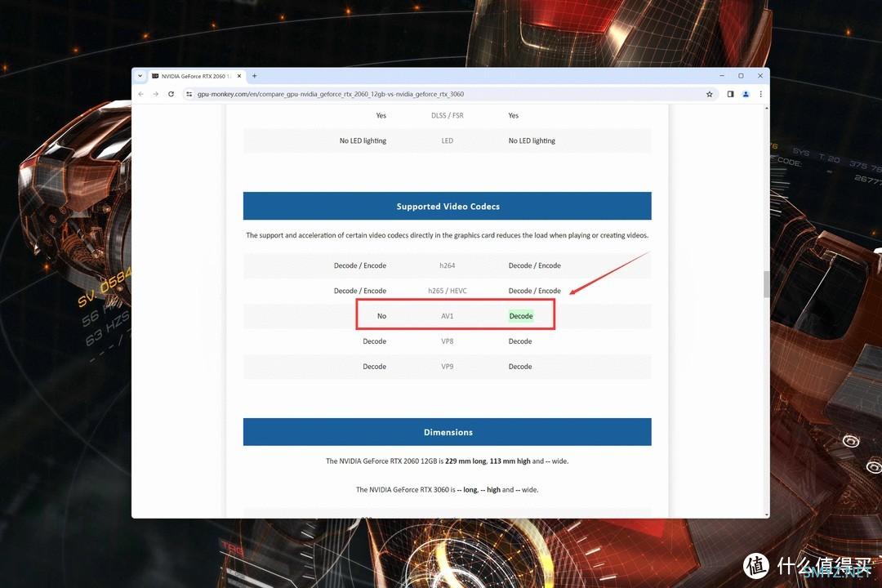Bookmark this page with the star icon
Screen dimensions: 882x588
click(x=710, y=94)
